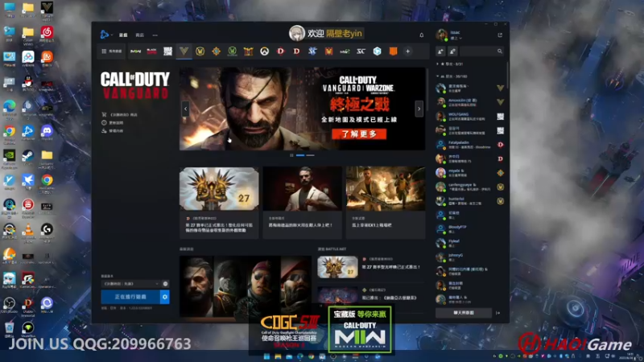This screenshot has height=362, width=644.
Task: Open World of Warcraft gold icon
Action: (200, 51)
